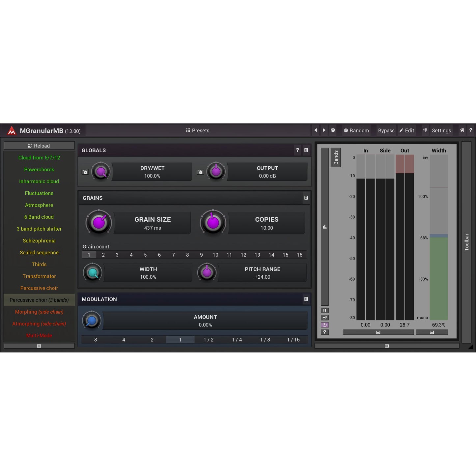Click the lock icon beside Dry/Wet knob
This screenshot has width=476, height=476.
(85, 172)
